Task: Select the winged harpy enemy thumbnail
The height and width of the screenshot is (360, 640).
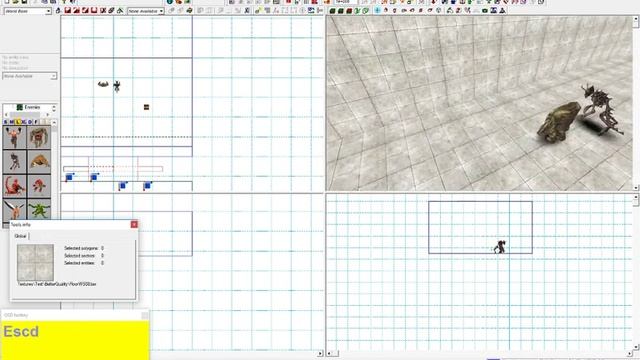Action: click(14, 209)
